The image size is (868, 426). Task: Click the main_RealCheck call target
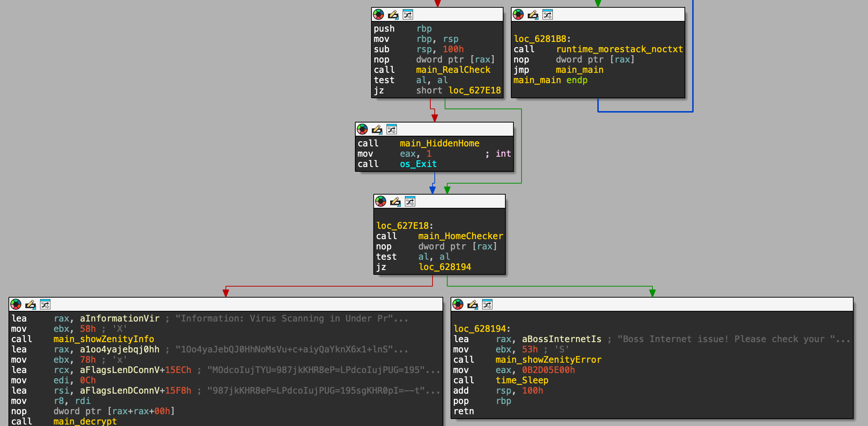[x=453, y=70]
